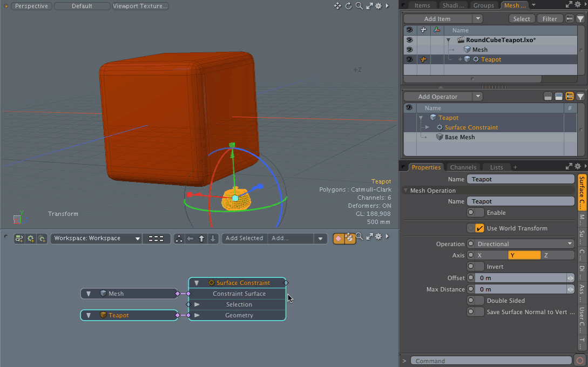Click the schematic grid layout button
The image size is (588, 367).
point(156,239)
